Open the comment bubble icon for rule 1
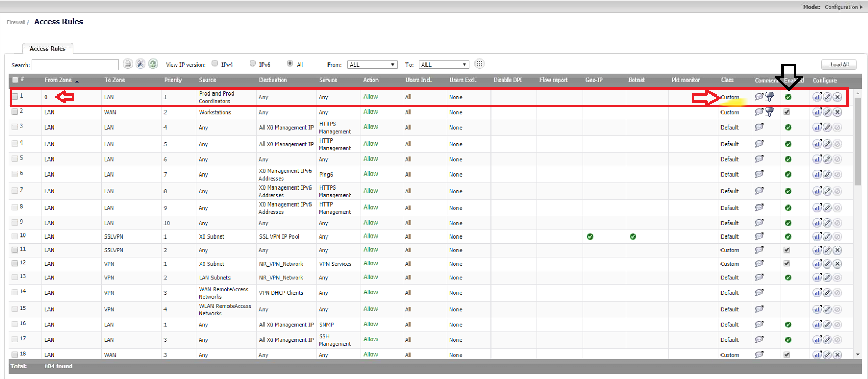 (x=759, y=97)
